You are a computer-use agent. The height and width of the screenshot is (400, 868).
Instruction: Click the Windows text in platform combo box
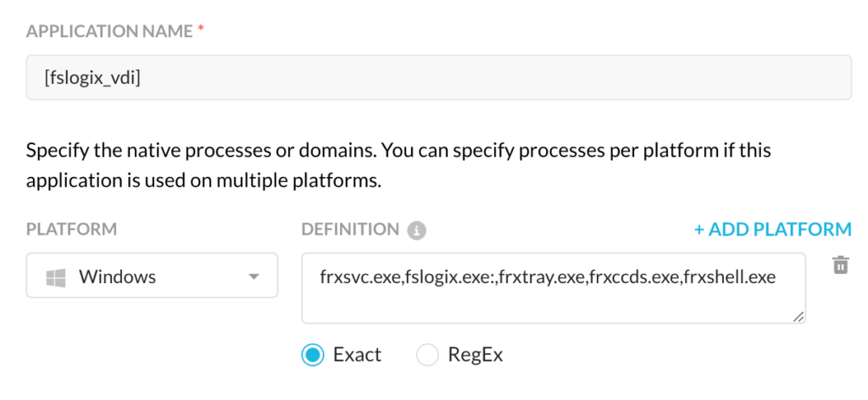(117, 276)
